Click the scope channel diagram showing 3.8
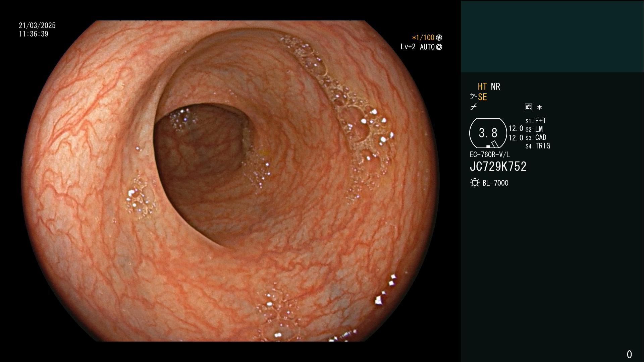This screenshot has height=362, width=644. coord(488,133)
